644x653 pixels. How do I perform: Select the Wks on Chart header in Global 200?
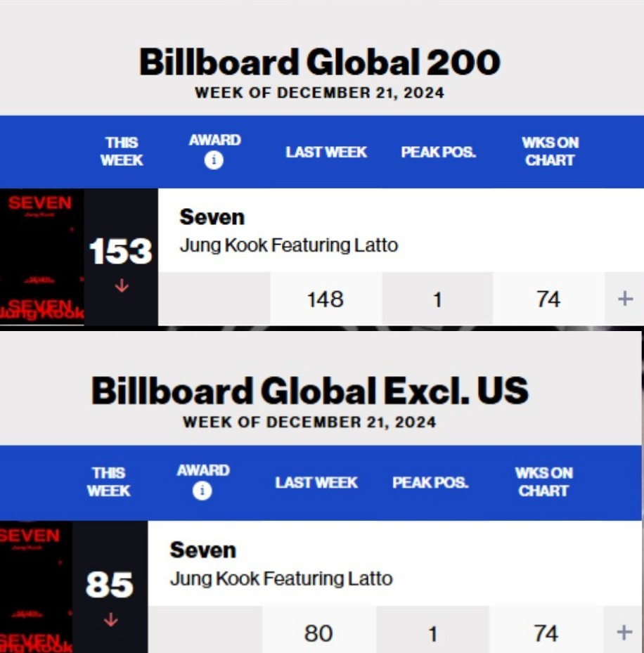coord(550,151)
